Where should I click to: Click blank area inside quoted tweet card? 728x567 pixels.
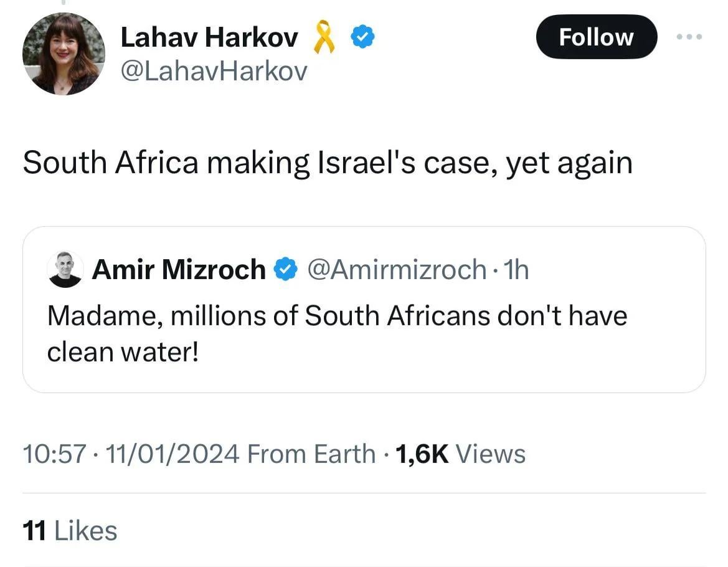[x=498, y=368]
